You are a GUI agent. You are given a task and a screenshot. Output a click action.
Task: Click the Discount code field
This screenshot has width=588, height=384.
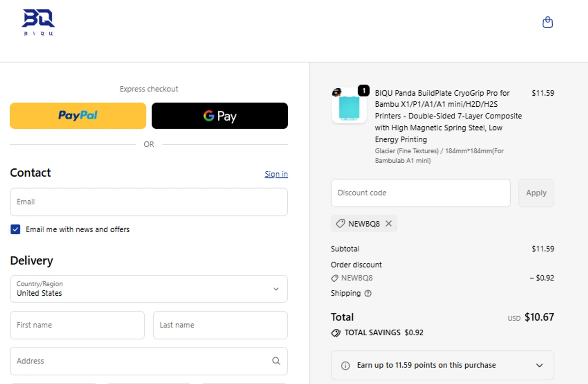coord(421,193)
